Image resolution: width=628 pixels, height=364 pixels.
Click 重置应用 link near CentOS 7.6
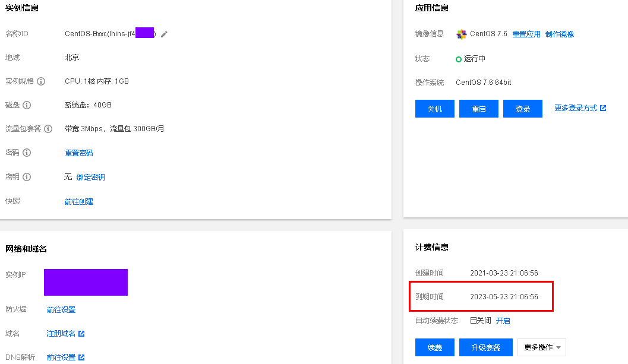(526, 34)
